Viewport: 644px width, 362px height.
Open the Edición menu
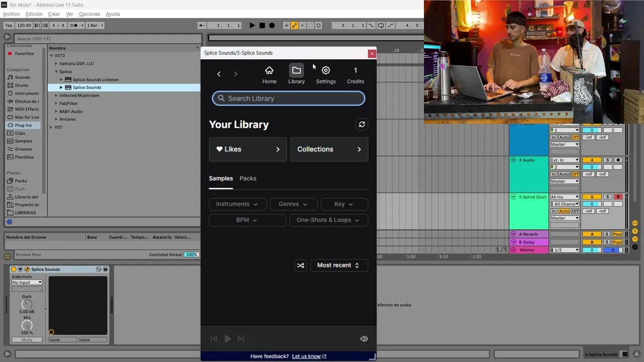(x=34, y=14)
